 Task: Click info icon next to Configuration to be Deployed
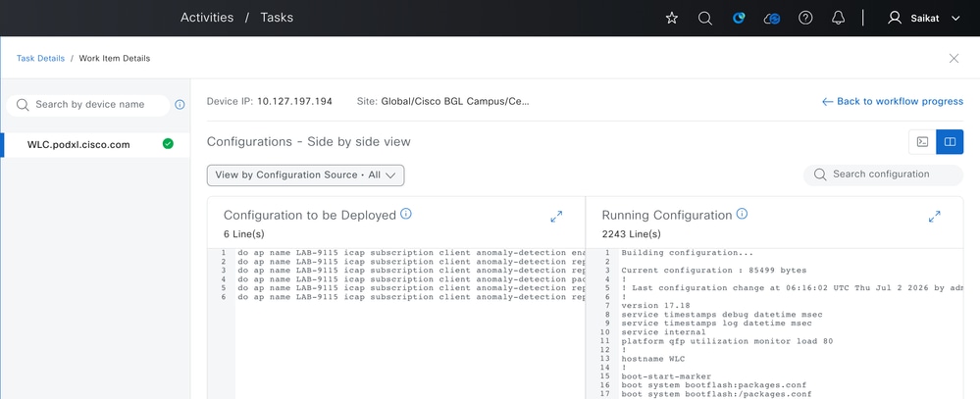(405, 214)
